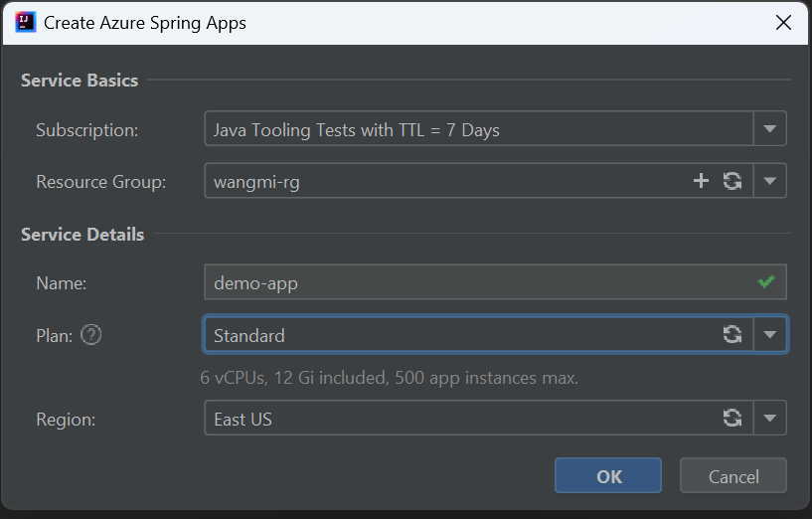The image size is (812, 519).
Task: Click the IntelliJ icon in the title bar
Action: [26, 22]
